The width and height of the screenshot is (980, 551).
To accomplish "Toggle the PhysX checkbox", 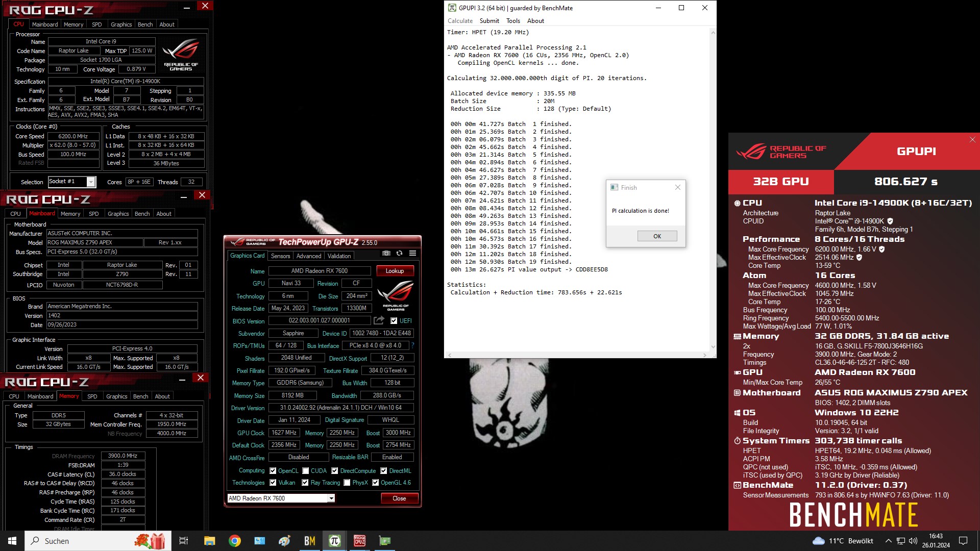I will click(347, 483).
